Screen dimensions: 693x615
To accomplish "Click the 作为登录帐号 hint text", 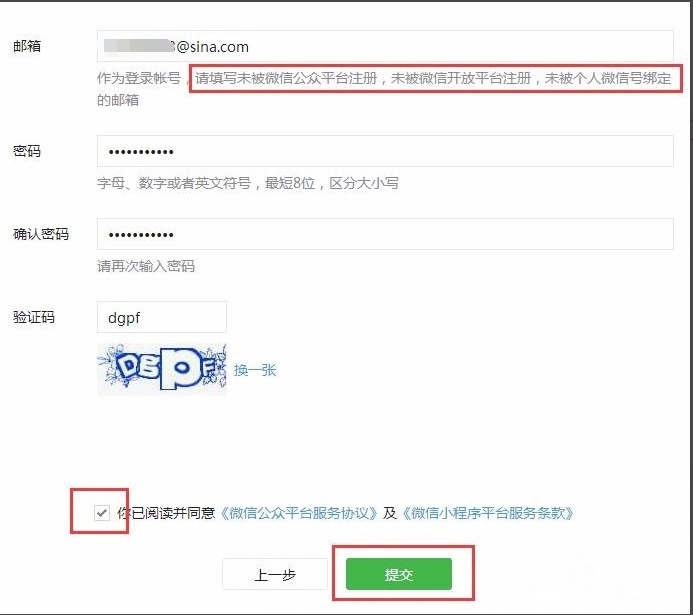I will (x=139, y=78).
